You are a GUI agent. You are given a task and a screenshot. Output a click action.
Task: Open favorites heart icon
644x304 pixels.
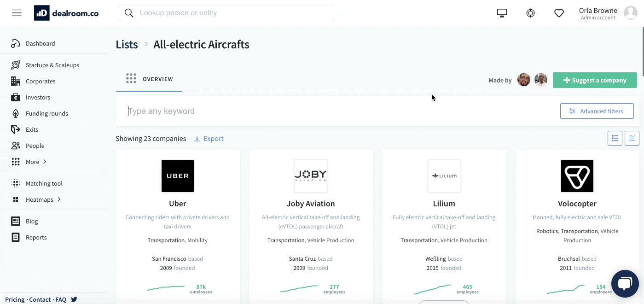[559, 13]
